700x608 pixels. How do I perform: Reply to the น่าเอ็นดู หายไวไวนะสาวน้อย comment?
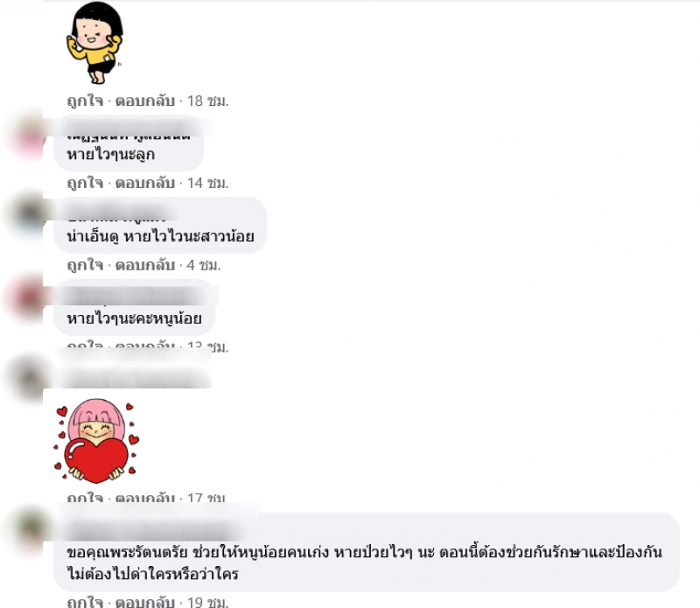144,265
